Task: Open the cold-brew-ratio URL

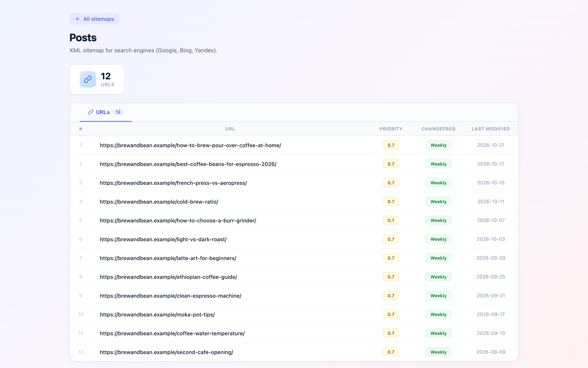Action: 159,202
